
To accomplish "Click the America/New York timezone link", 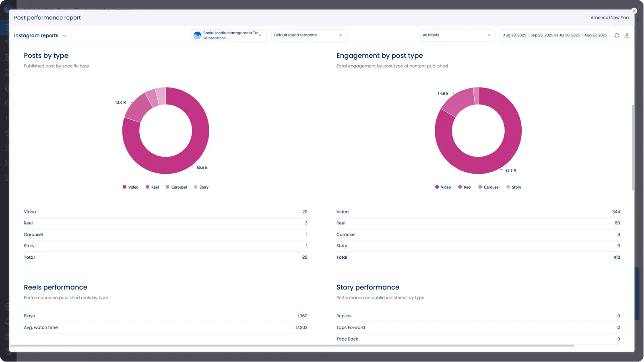I will 610,18.
